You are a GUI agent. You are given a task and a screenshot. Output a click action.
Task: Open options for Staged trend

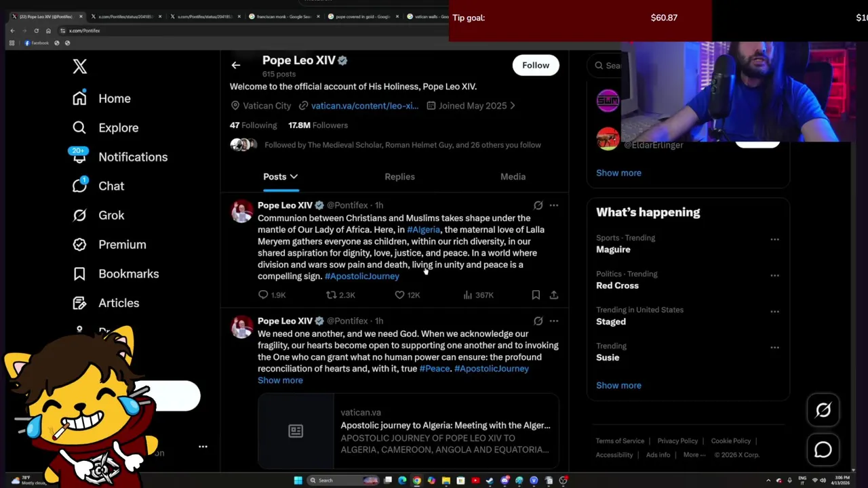774,311
